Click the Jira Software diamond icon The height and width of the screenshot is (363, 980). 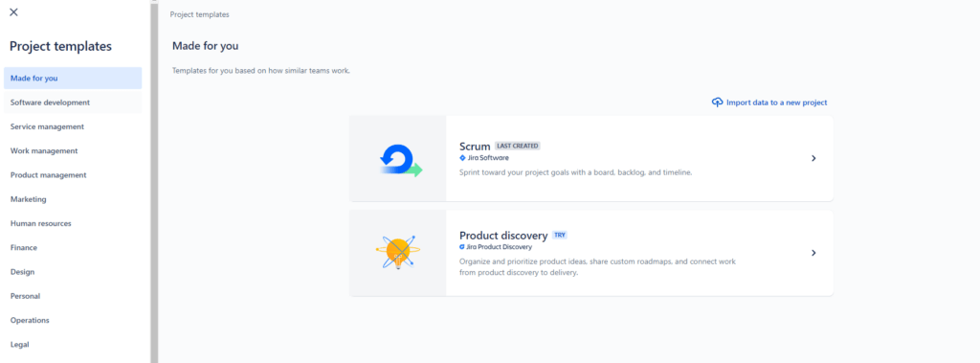click(x=462, y=158)
